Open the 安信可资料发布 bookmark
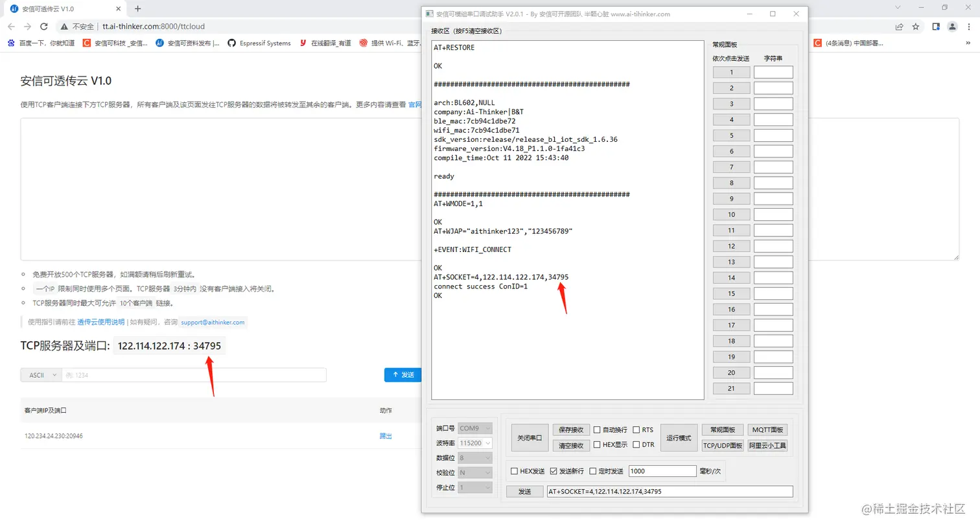This screenshot has height=530, width=980. 188,43
